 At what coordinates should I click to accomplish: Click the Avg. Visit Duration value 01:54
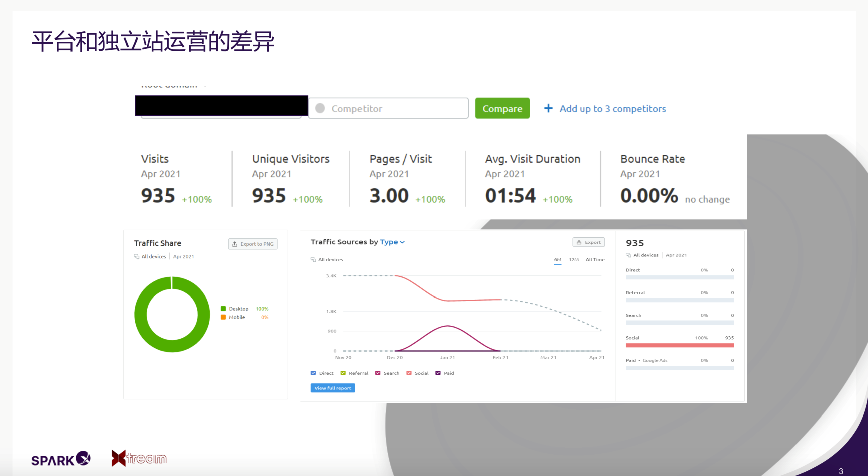point(511,196)
